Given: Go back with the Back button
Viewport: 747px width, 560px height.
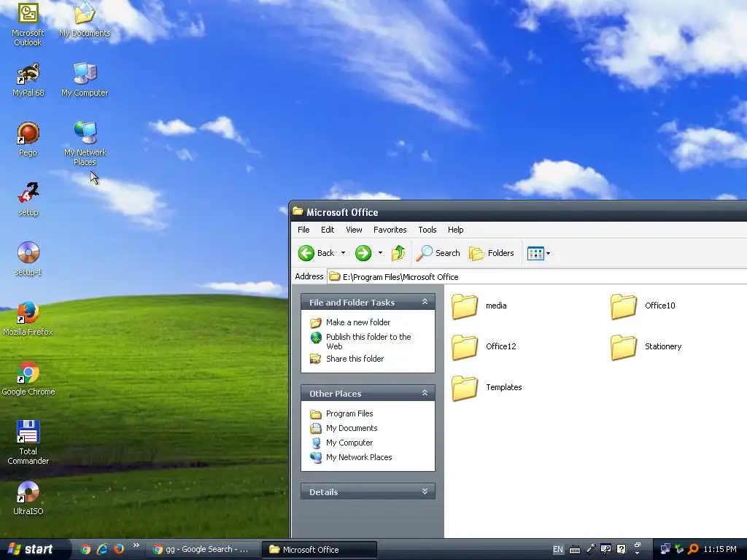Looking at the screenshot, I should [317, 253].
